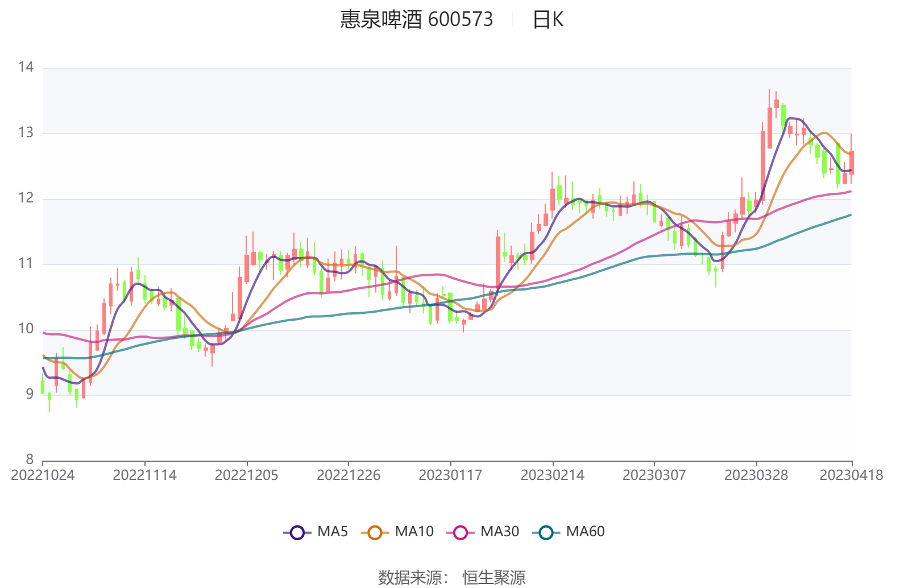904x588 pixels.
Task: Toggle the MA10 legend circle icon
Action: pyautogui.click(x=375, y=533)
